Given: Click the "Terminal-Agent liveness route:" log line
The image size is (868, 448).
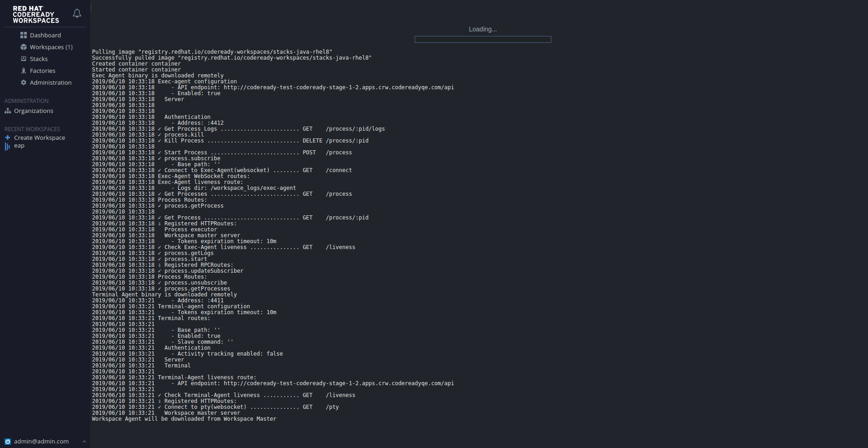Looking at the screenshot, I should click(174, 377).
